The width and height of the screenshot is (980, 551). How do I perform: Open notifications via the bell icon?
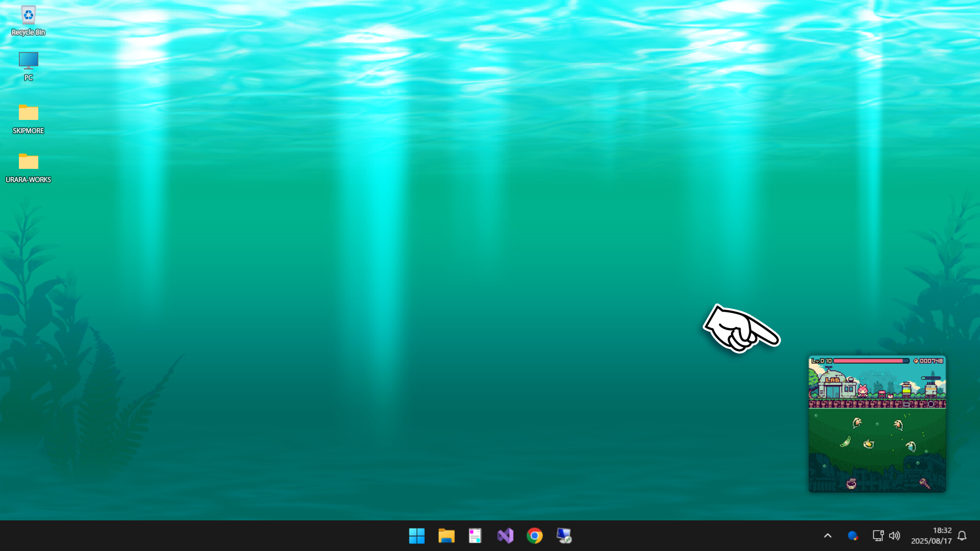962,536
